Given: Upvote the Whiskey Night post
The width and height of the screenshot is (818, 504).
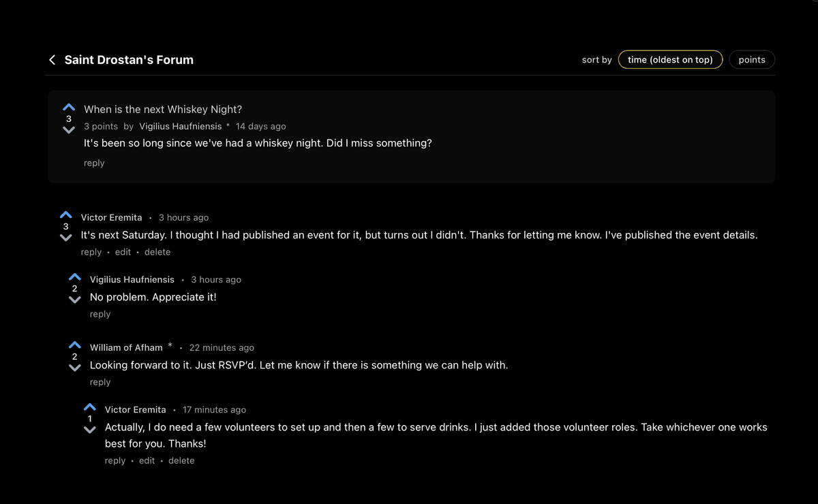Looking at the screenshot, I should pos(68,107).
